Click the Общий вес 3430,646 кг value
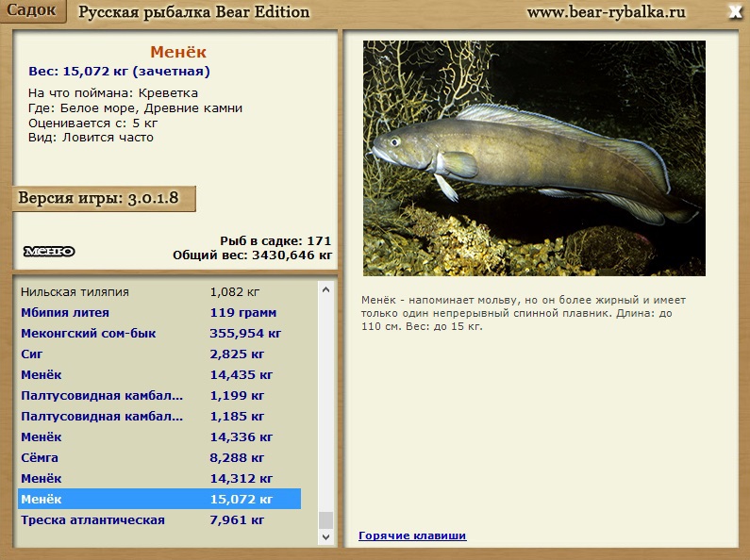The height and width of the screenshot is (560, 750). (252, 255)
